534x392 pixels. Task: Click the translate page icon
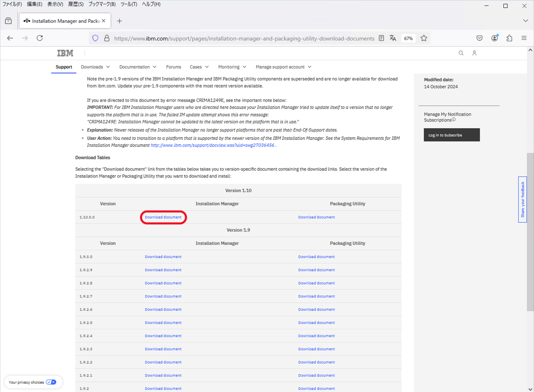(x=393, y=38)
